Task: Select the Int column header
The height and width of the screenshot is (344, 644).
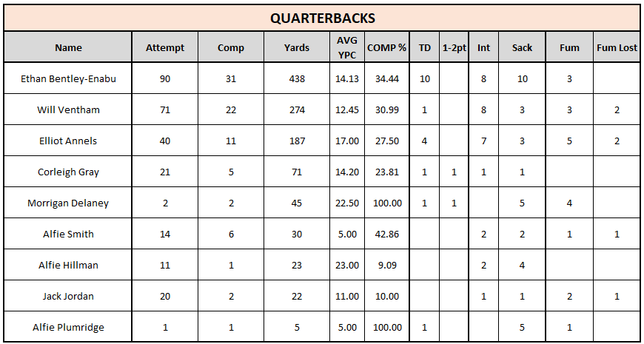Action: click(x=483, y=48)
